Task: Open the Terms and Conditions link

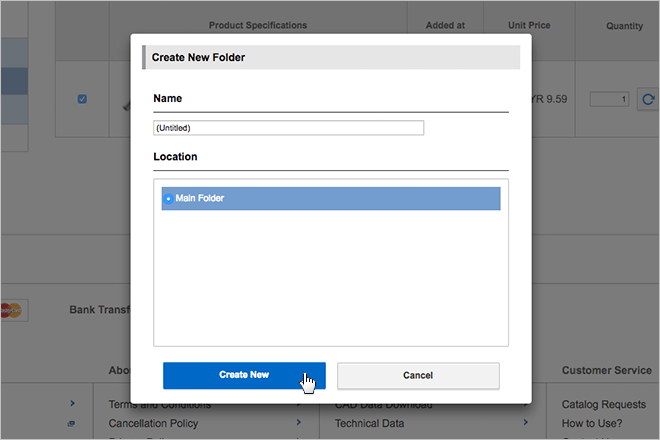Action: pos(159,405)
